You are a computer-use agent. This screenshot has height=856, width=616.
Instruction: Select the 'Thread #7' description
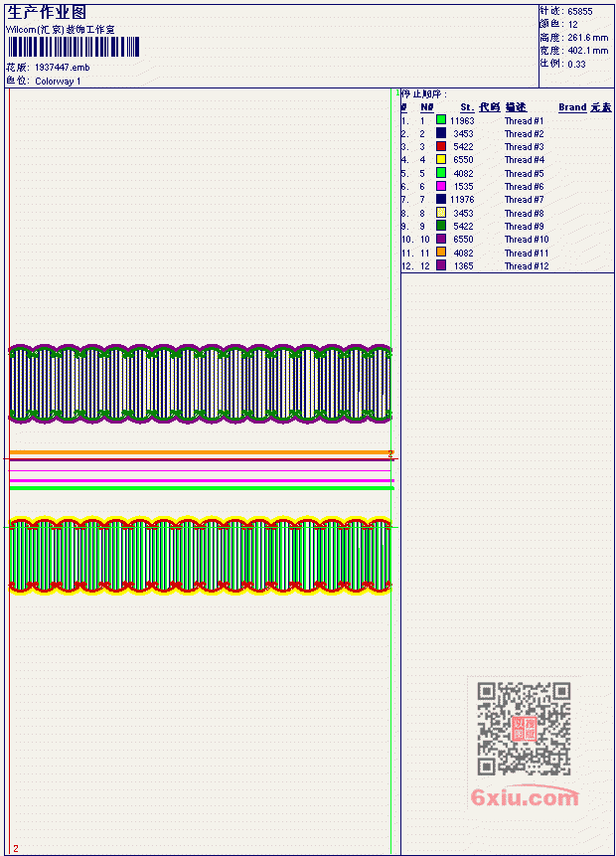tap(524, 200)
